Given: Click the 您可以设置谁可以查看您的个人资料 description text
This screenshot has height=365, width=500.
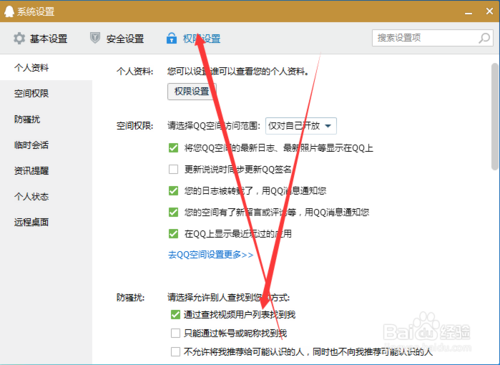Looking at the screenshot, I should pos(238,71).
